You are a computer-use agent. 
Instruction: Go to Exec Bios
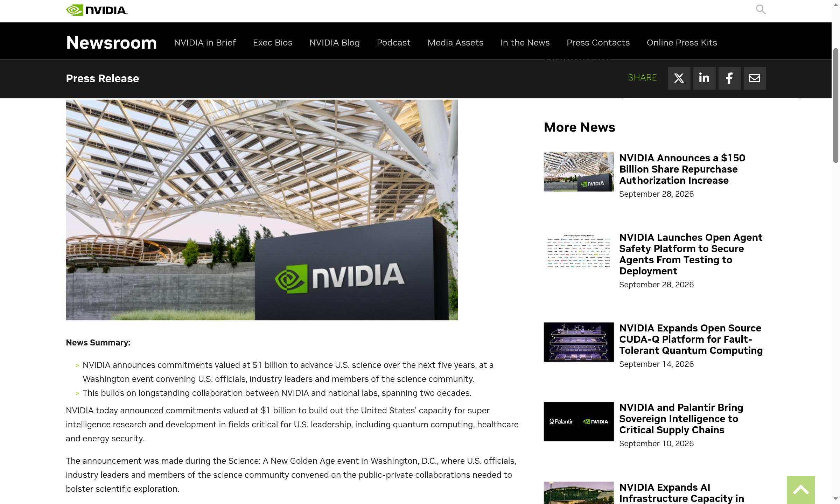click(x=273, y=43)
